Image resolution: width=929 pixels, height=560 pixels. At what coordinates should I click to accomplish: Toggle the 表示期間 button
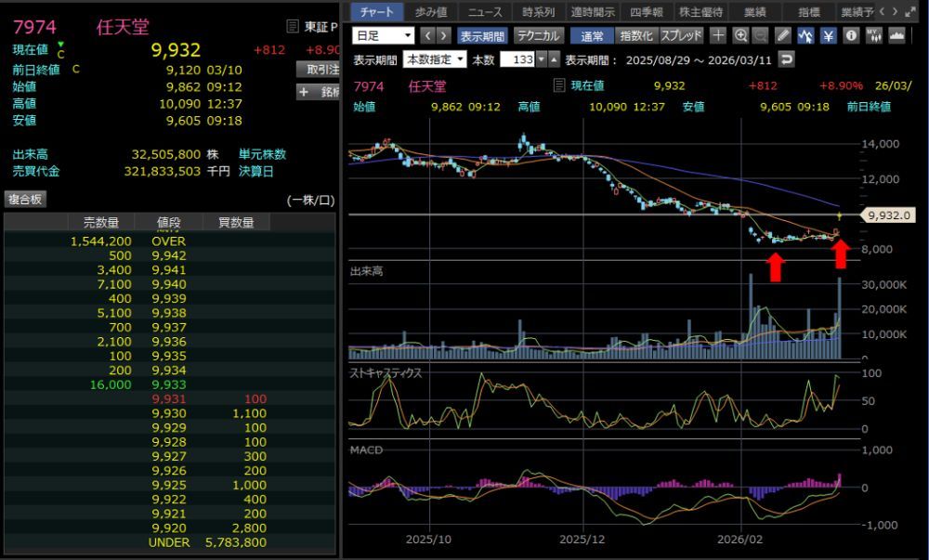[x=482, y=35]
